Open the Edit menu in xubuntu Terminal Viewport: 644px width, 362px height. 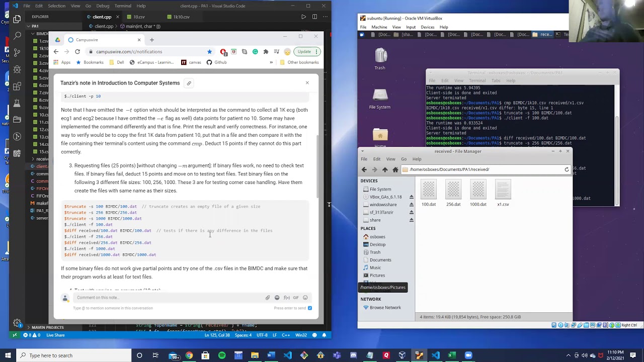(445, 80)
